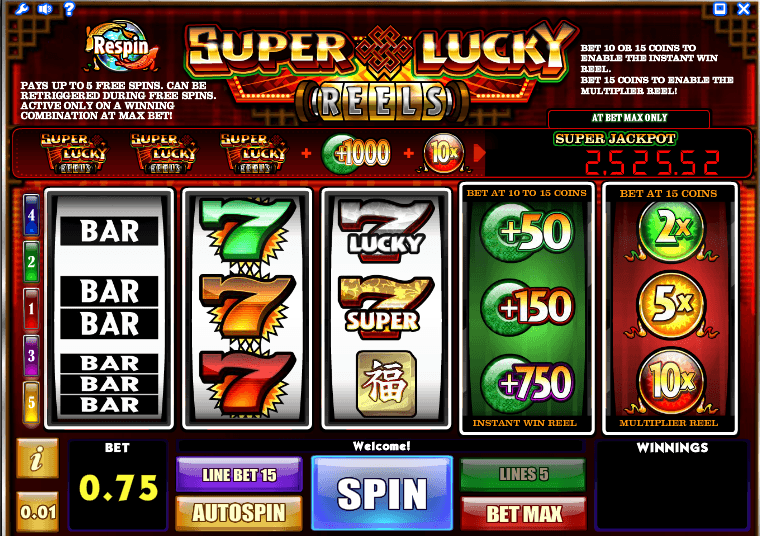This screenshot has height=536, width=760.
Task: Change coin value with 0.01 button
Action: point(38,512)
